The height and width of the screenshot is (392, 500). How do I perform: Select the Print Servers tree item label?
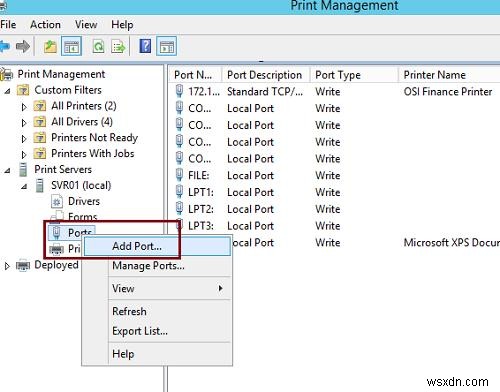click(x=63, y=169)
